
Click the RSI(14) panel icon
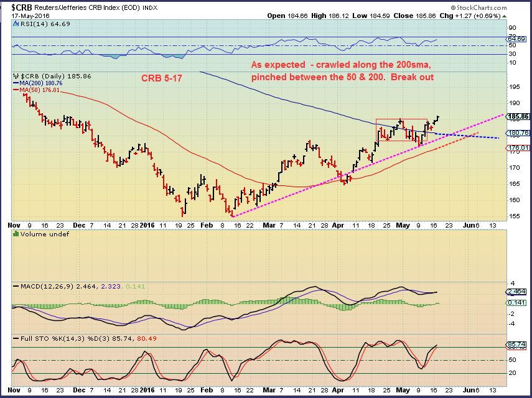tap(16, 24)
